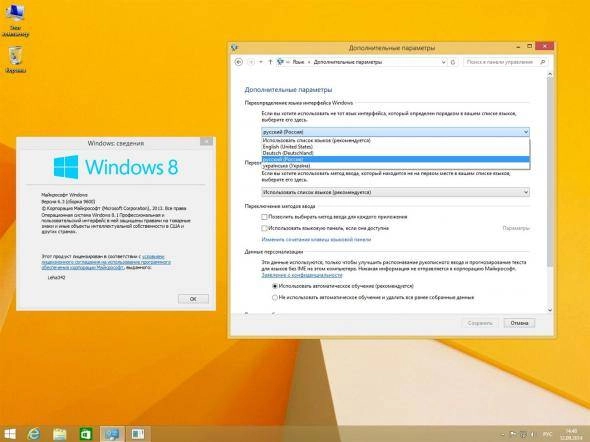Click the search magnifier icon

point(543,62)
